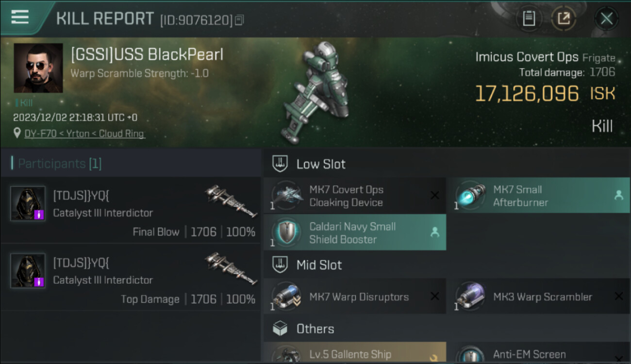Select the MK7 Covert Ops Cloaking Device
The width and height of the screenshot is (631, 364).
point(354,196)
